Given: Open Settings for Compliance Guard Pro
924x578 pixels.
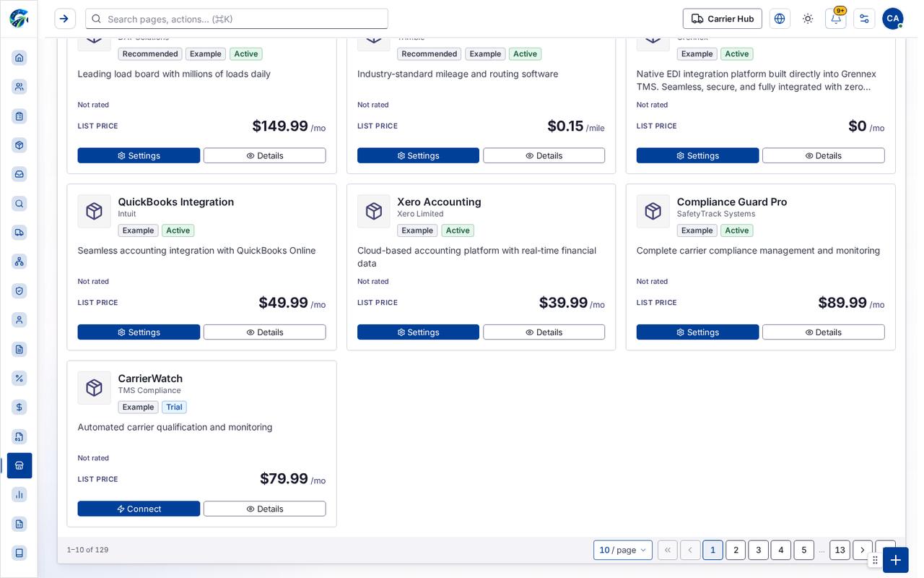Looking at the screenshot, I should (x=697, y=332).
